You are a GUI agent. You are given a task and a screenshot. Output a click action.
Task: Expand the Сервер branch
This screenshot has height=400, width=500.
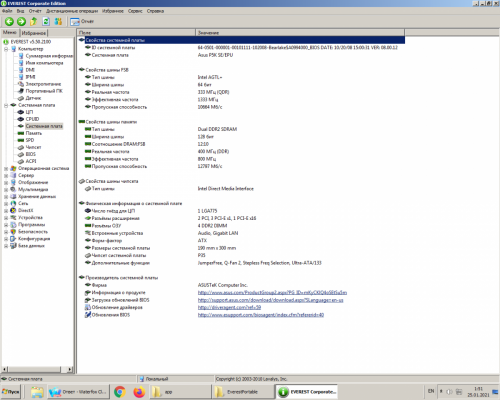[6, 175]
